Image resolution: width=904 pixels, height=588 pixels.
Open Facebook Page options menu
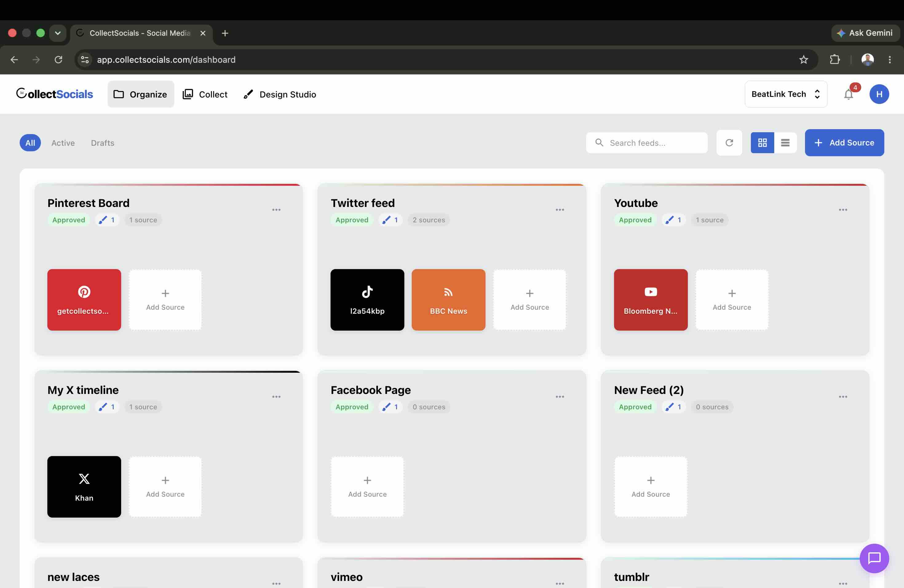click(560, 396)
